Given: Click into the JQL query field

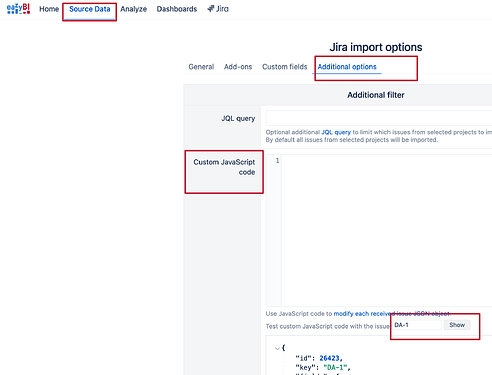Looking at the screenshot, I should [x=379, y=118].
